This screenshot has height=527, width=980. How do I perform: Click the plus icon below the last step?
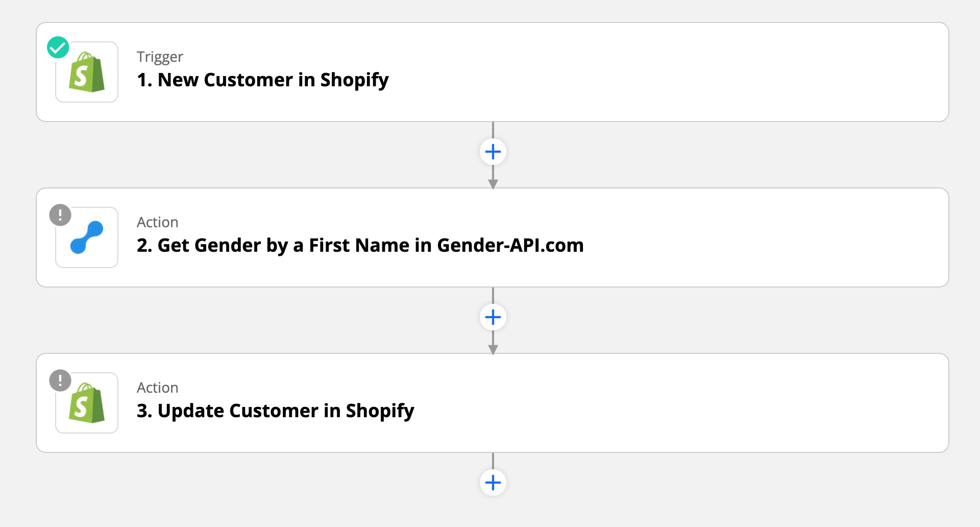coord(493,482)
